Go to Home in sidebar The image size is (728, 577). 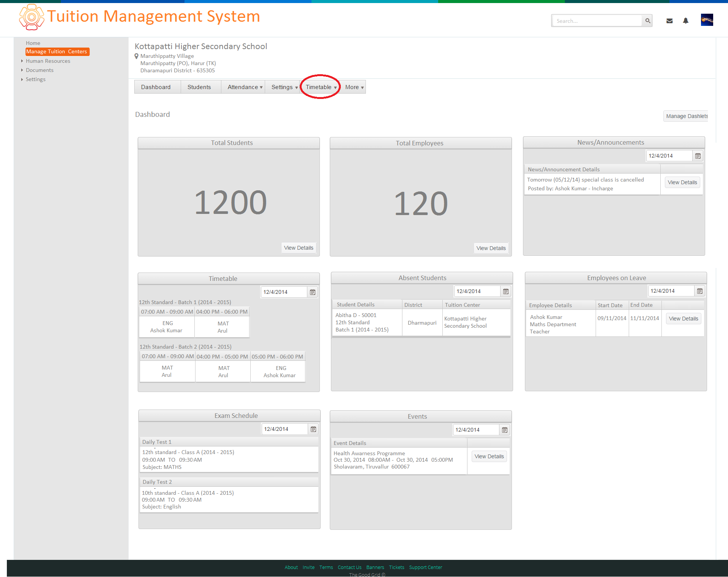coord(33,43)
